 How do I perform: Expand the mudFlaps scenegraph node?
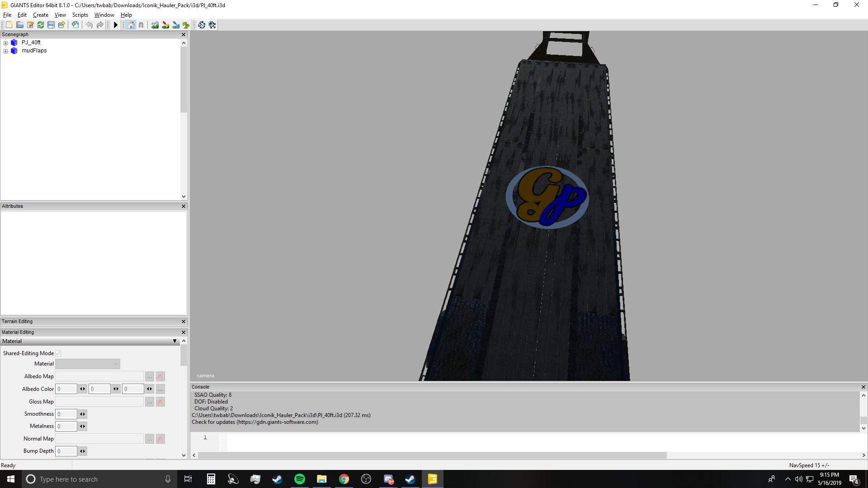5,51
